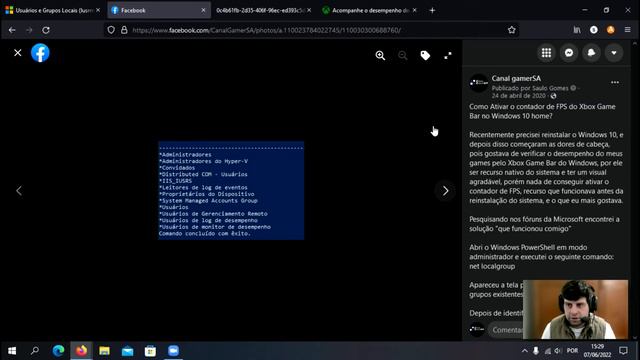Click Canal gamerSA profile picture
This screenshot has width=640, height=360.
point(479,83)
